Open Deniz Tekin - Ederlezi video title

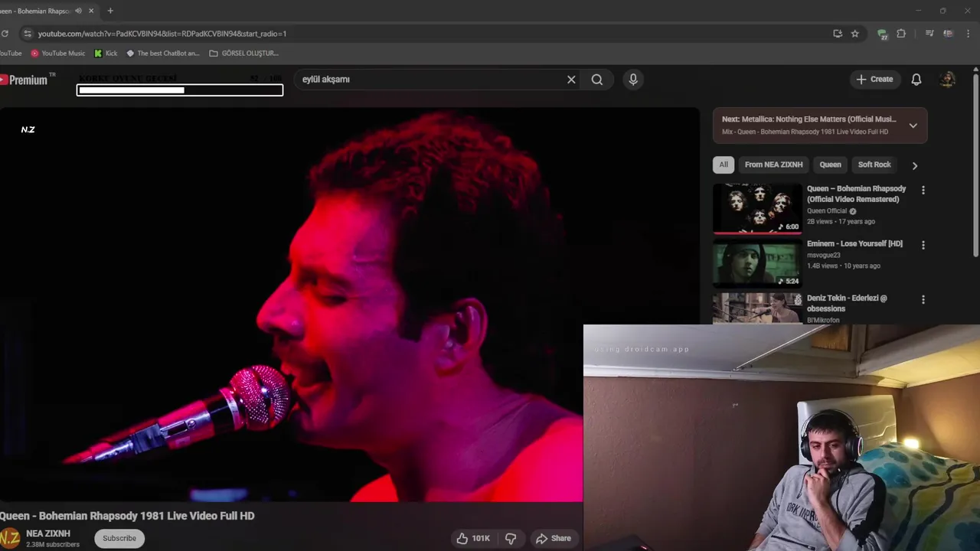(847, 303)
